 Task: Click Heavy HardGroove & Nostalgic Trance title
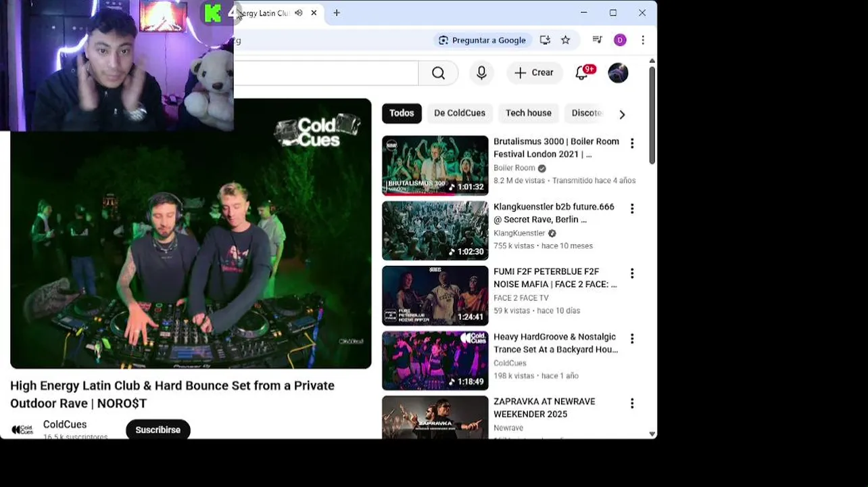pos(556,342)
